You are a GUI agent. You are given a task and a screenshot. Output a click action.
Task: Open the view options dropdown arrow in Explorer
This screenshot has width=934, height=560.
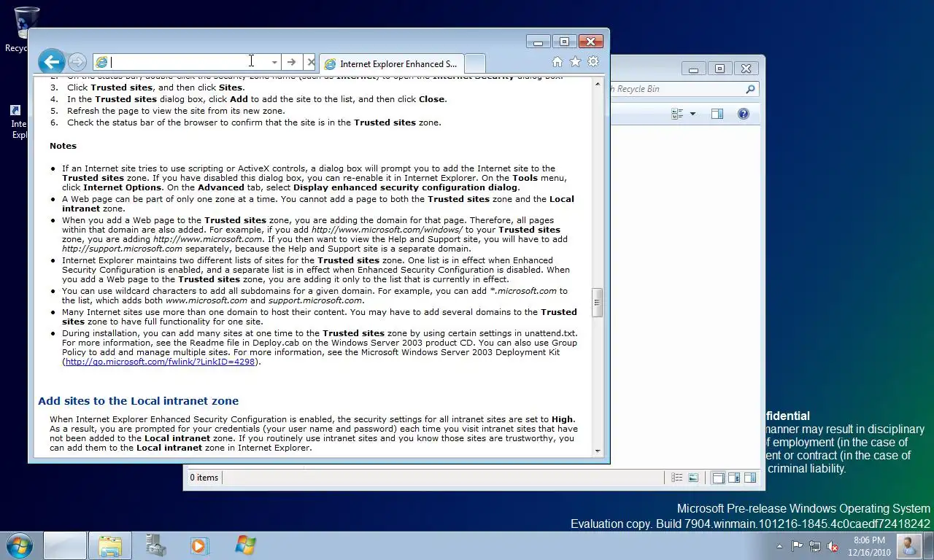[x=692, y=114]
